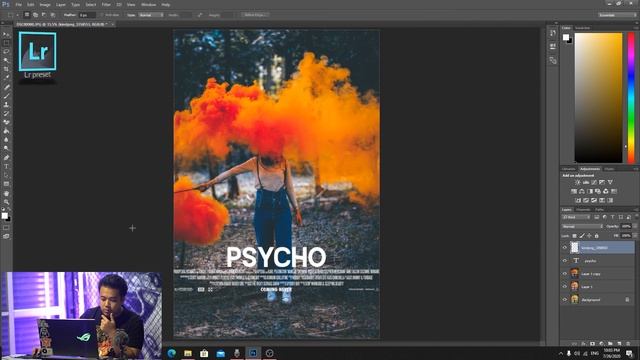
Task: Enable the Anti-alias checkbox
Action: coord(102,15)
